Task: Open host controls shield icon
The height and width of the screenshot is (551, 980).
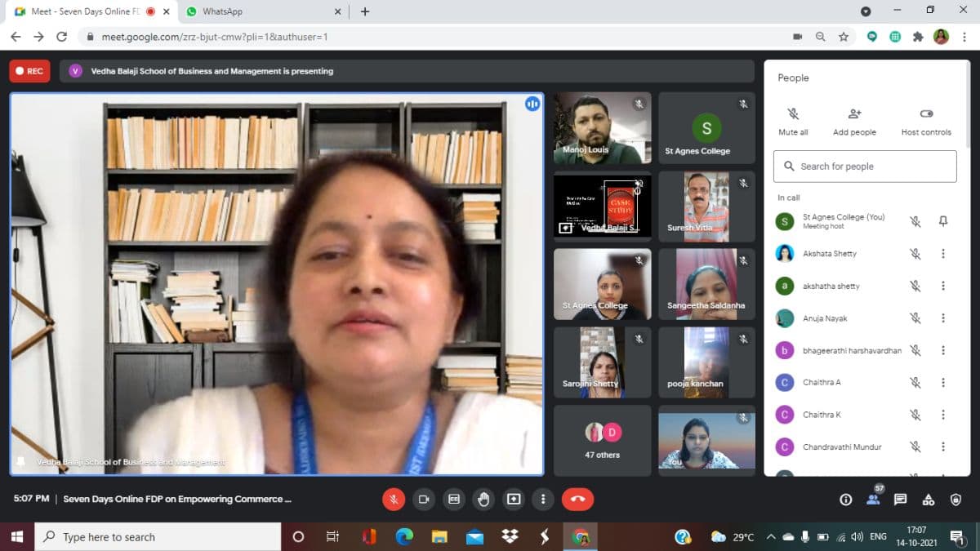Action: pyautogui.click(x=955, y=500)
